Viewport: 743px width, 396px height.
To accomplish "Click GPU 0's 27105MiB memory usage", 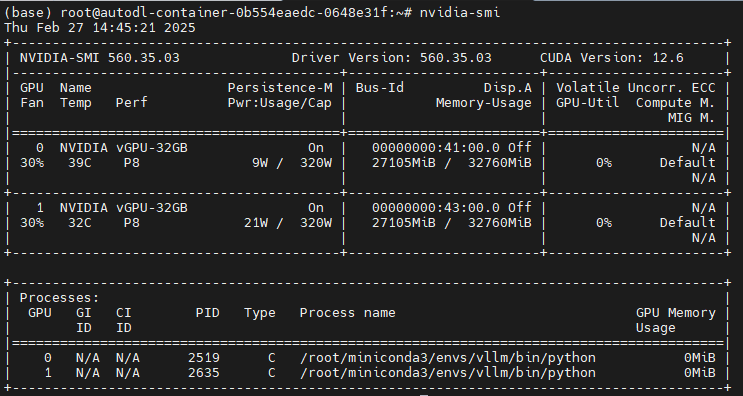I will coord(404,163).
